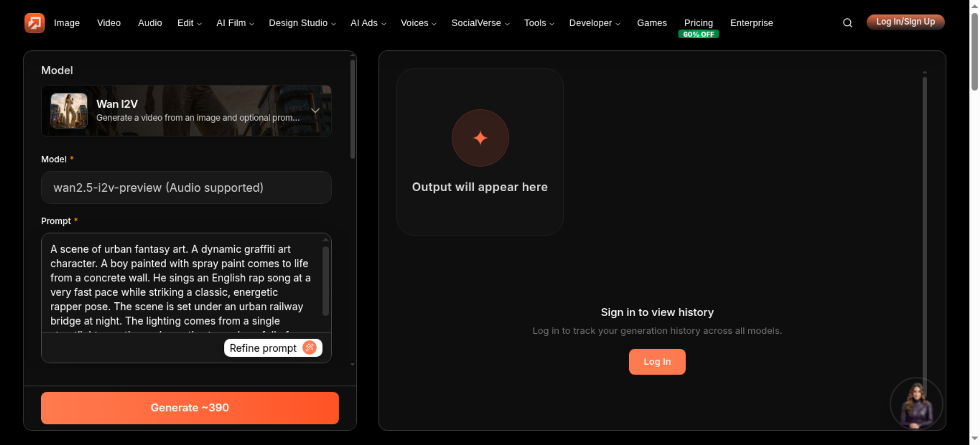Open the Design Studio dropdown
The height and width of the screenshot is (445, 980).
click(302, 23)
